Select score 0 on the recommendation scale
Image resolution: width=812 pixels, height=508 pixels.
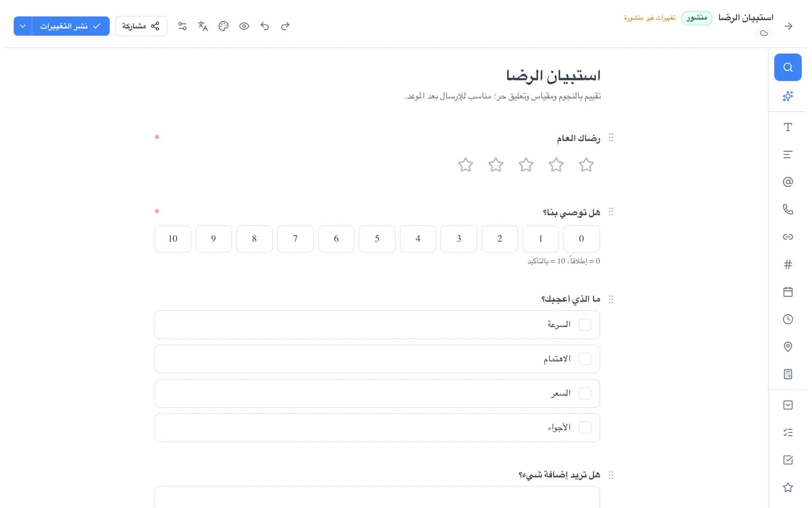[582, 239]
